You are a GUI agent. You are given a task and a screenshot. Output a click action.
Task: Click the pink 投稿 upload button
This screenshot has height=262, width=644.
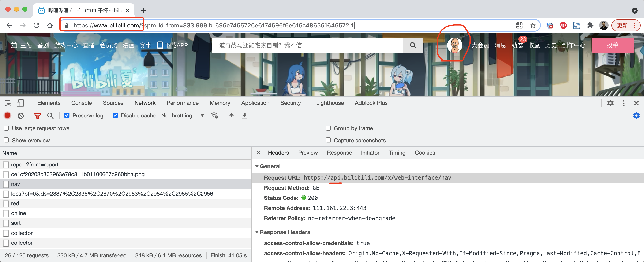(612, 45)
